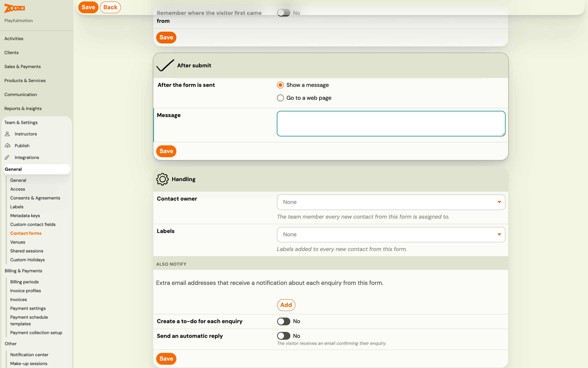The height and width of the screenshot is (368, 588).
Task: Open Metadata keys settings
Action: [25, 216]
